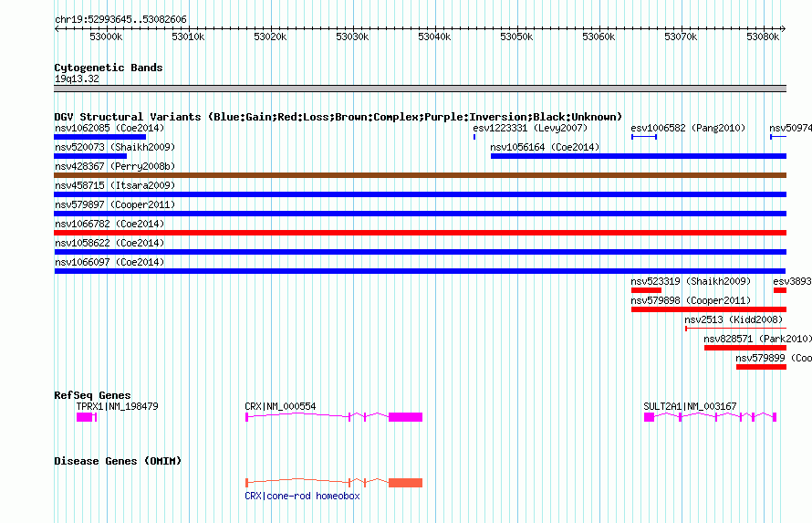Click the nsv1058622 (Coe2014) label

109,243
